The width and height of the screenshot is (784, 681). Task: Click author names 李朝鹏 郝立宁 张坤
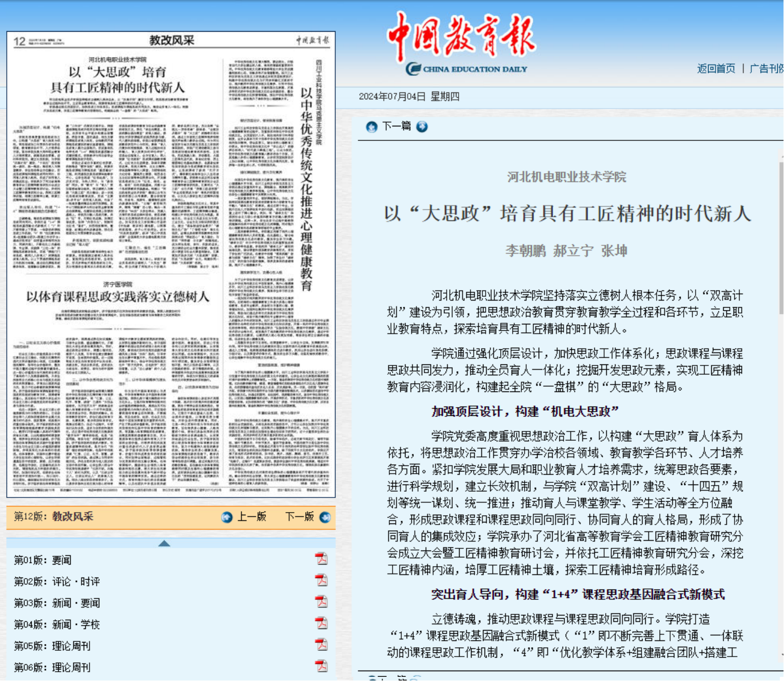[567, 251]
